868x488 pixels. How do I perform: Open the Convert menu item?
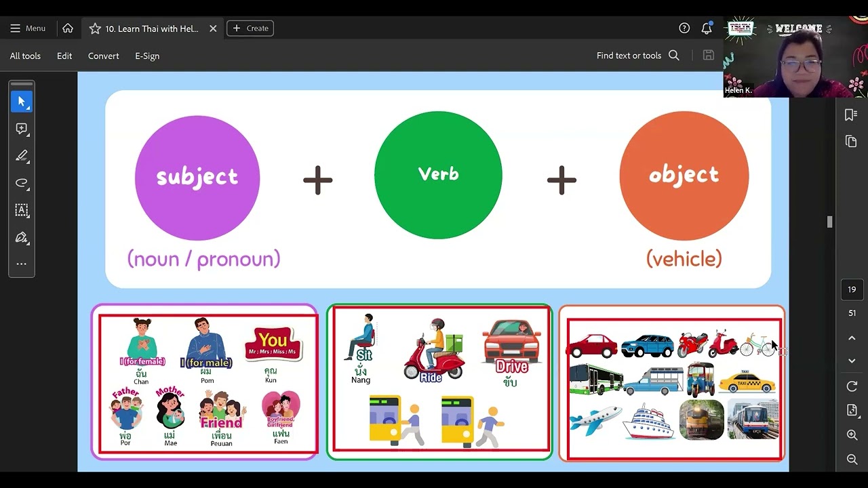104,56
